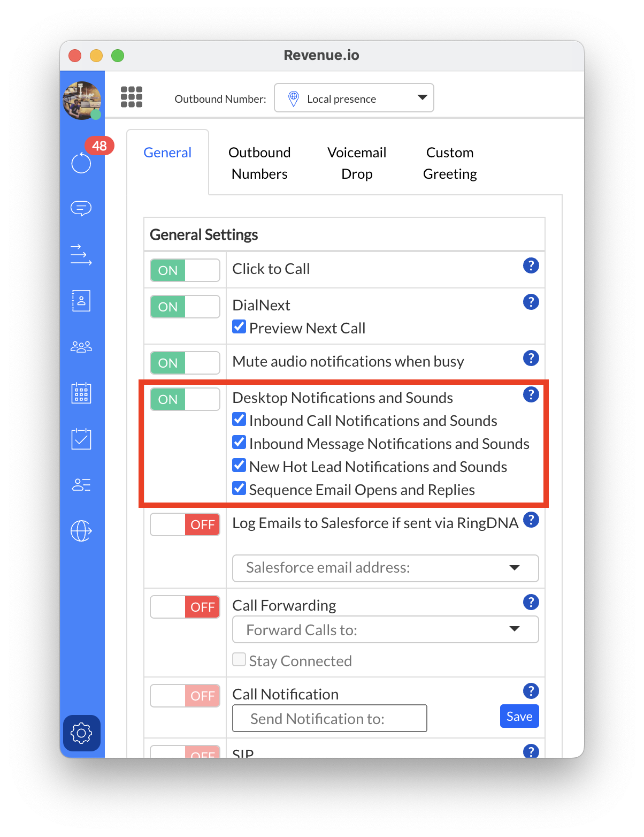Open the contacts address book icon

coord(81,301)
